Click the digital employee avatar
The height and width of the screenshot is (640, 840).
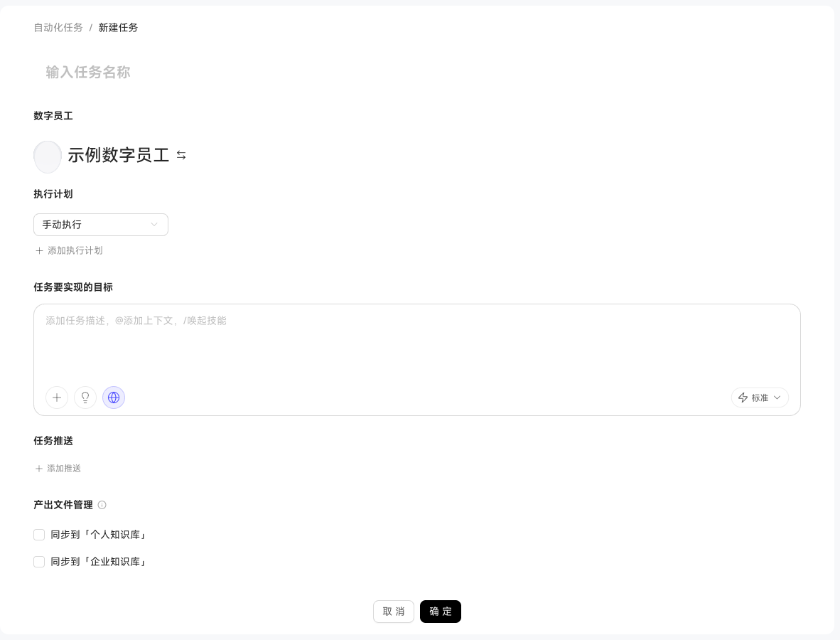pos(48,157)
